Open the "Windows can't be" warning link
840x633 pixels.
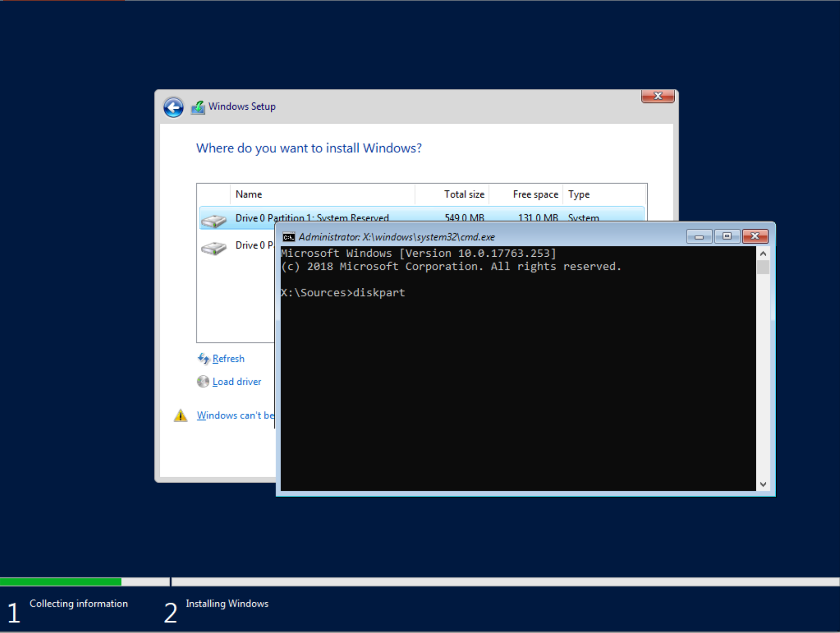[x=235, y=416]
